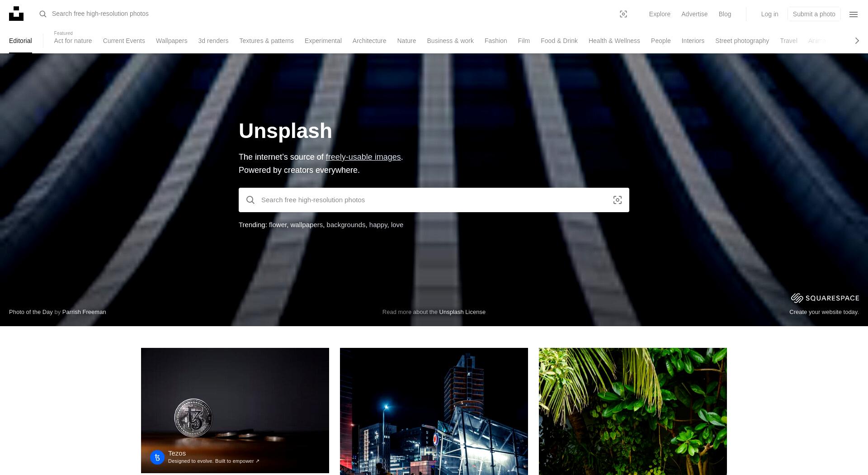Screen dimensions: 868x475
Task: Open the night city buildings photo
Action: 434,411
